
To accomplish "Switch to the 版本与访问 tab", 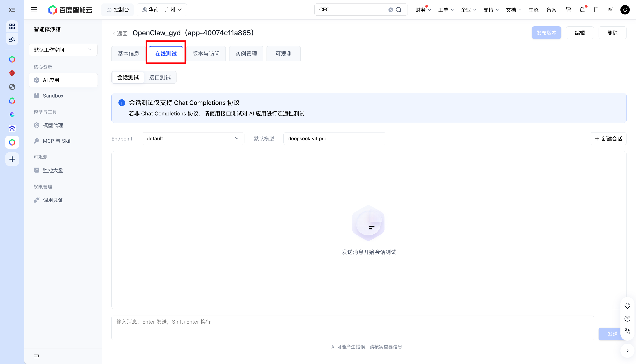I will tap(206, 54).
